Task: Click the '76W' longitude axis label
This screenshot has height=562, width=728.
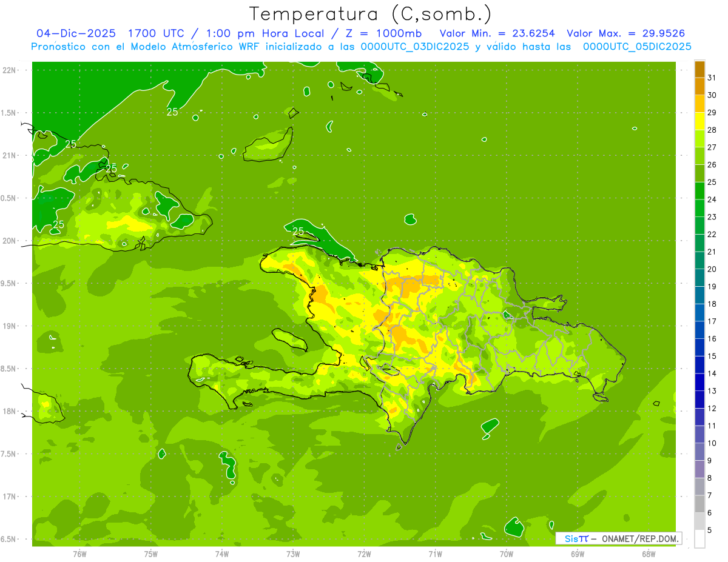Action: [79, 554]
